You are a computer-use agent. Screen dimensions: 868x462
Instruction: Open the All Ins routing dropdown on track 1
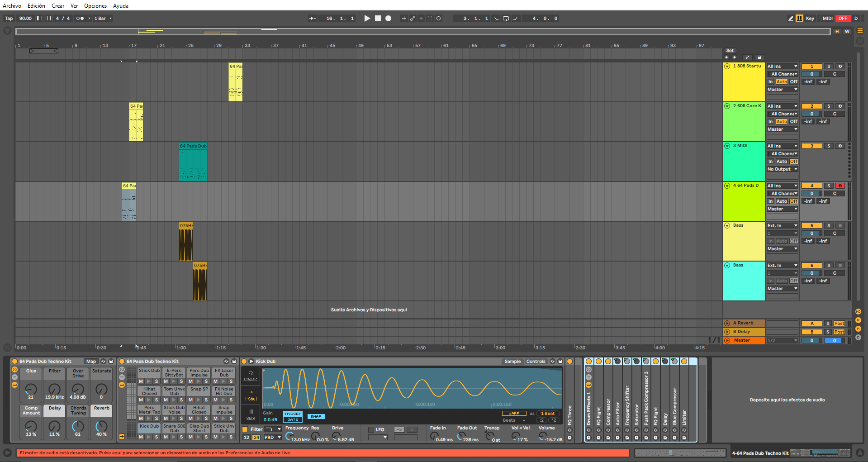coord(782,66)
